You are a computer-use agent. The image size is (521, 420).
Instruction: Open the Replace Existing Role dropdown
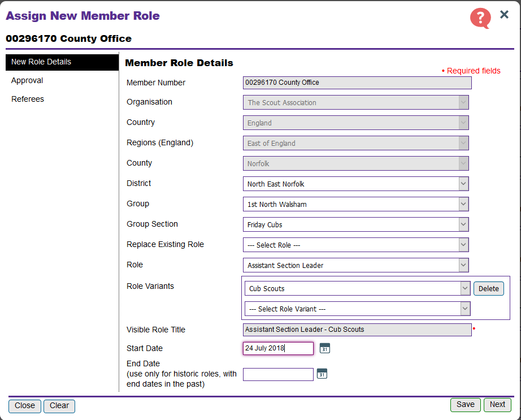(355, 245)
